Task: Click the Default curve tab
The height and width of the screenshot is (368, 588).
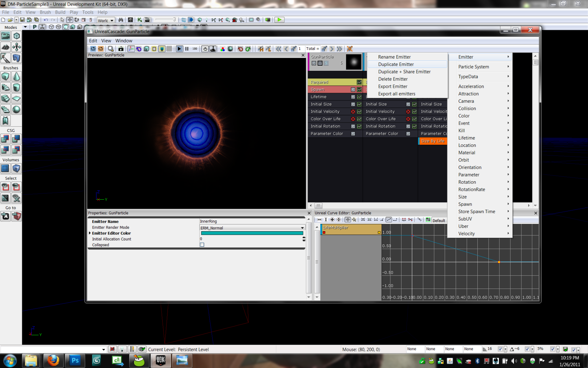Action: pyautogui.click(x=439, y=220)
